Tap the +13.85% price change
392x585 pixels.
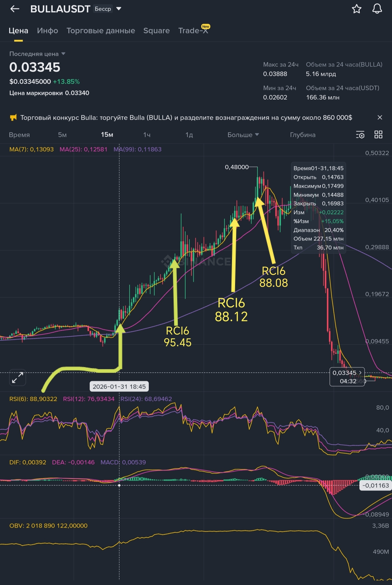(x=66, y=82)
